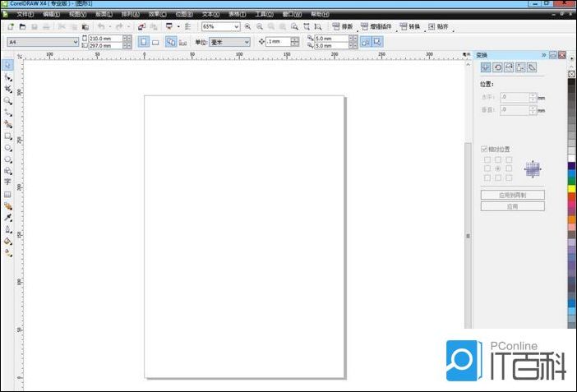Click the Undo arrow in the toolbar

pos(99,27)
